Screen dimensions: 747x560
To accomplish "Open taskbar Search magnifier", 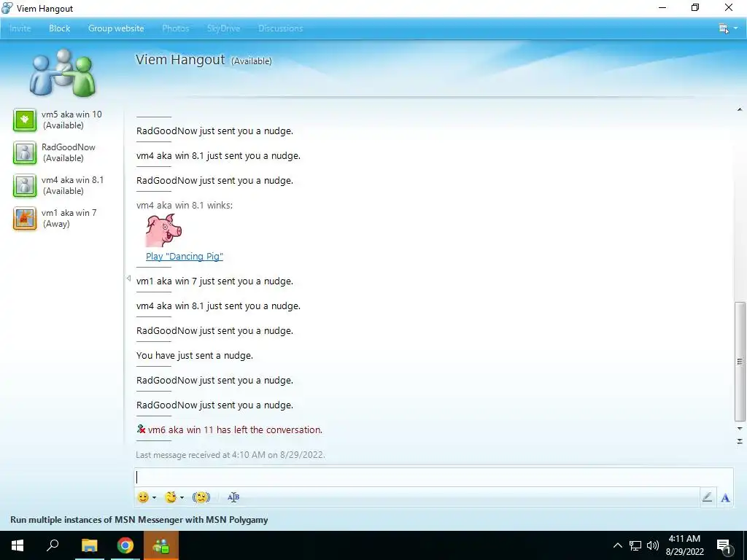I will [x=53, y=545].
